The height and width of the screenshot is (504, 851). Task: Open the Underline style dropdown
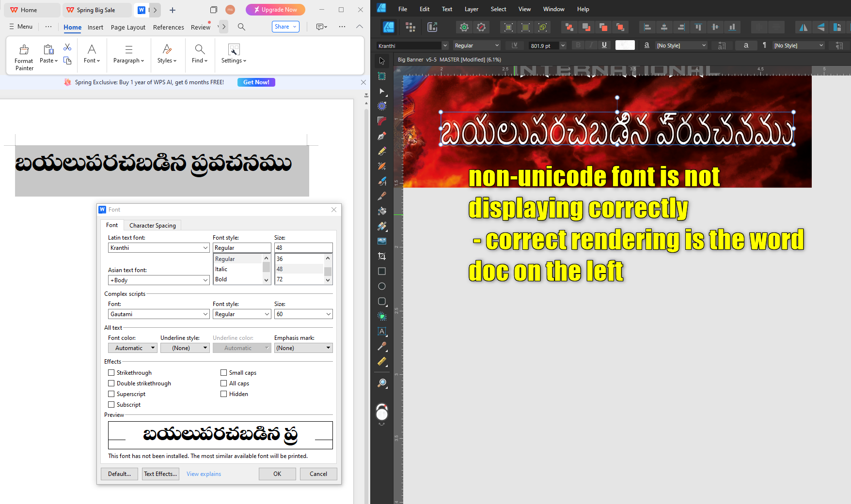[x=204, y=348]
